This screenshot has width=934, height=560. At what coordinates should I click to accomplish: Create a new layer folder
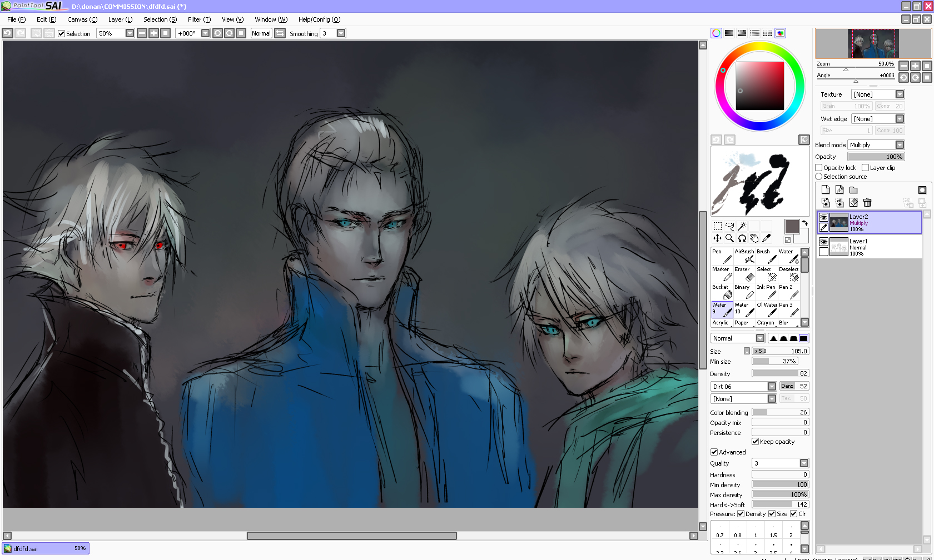coord(853,190)
